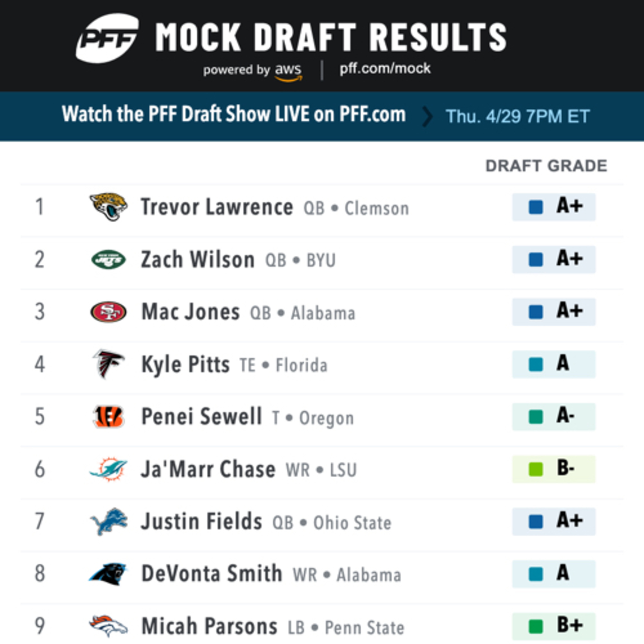Click the Detroit Lions logo
This screenshot has height=644, width=644.
(108, 522)
